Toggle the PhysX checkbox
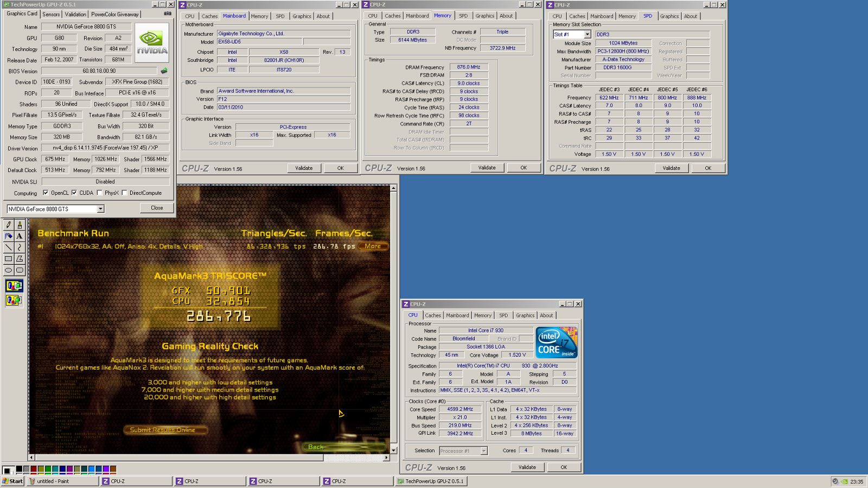Screen dimensions: 868x488 click(x=99, y=193)
